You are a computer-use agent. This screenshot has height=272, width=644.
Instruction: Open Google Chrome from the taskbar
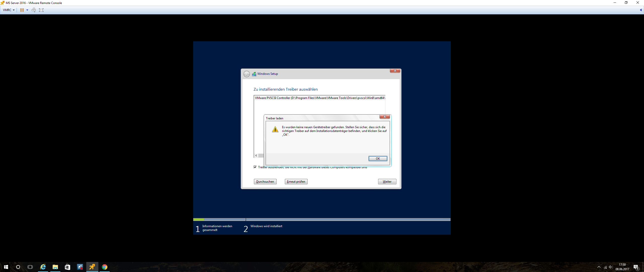click(x=105, y=267)
